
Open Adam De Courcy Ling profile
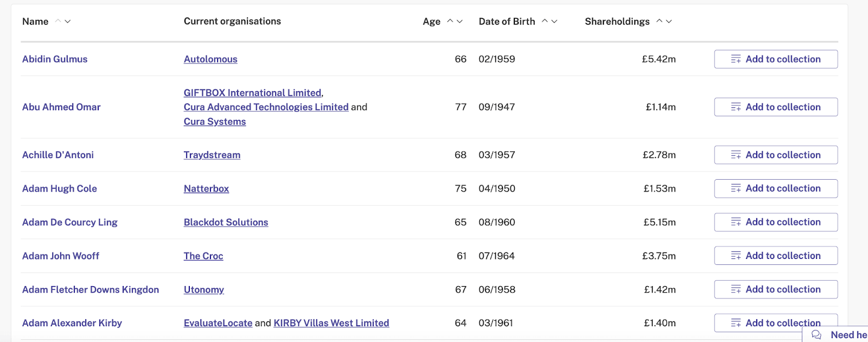tap(70, 222)
